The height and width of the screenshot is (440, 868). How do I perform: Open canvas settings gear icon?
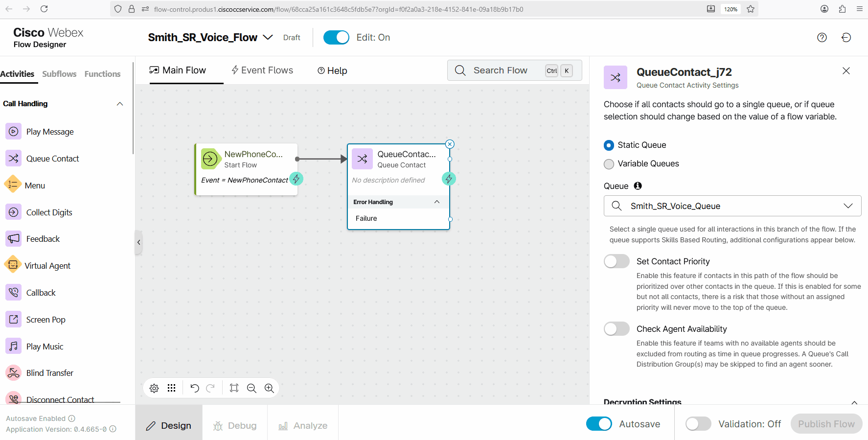[154, 388]
